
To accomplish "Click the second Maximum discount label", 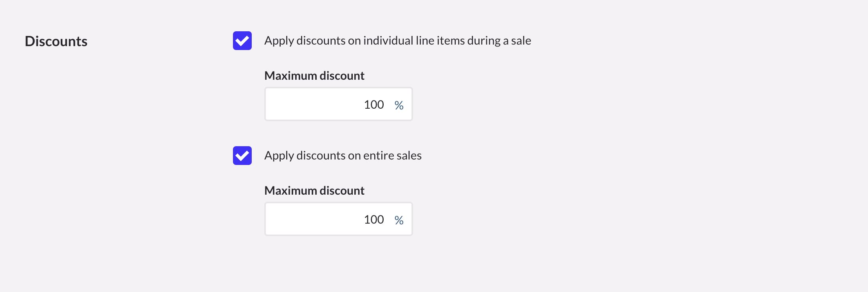I will click(x=314, y=190).
